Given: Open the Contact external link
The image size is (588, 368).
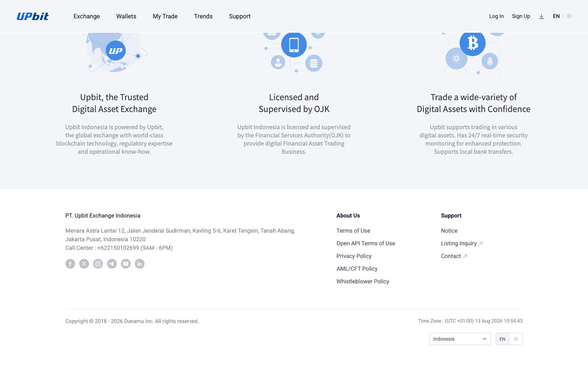Looking at the screenshot, I should [x=454, y=256].
